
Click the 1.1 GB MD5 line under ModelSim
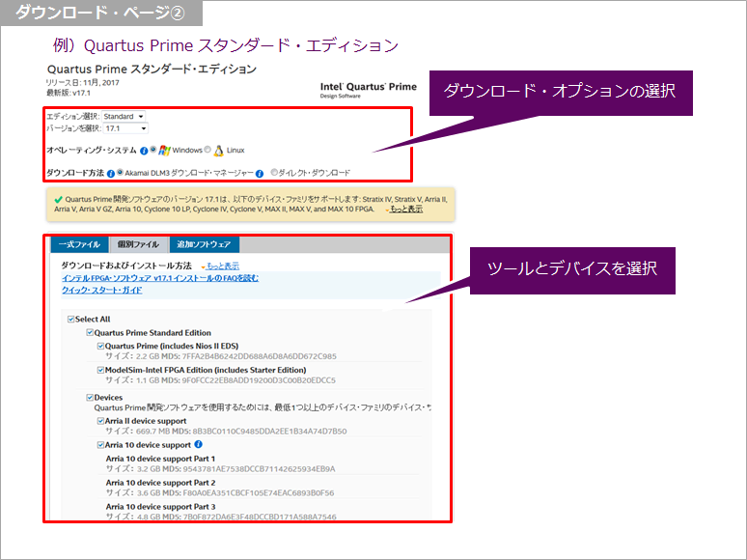click(221, 380)
